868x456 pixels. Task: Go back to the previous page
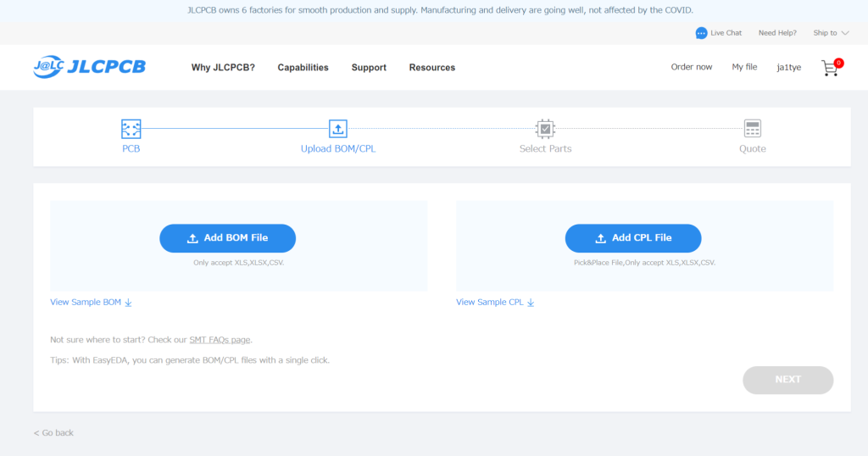53,433
